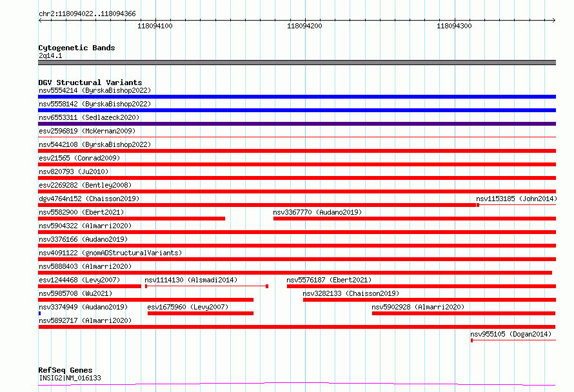574x392 pixels.
Task: Click nsv3376166 (Audano2019) variant label
Action: coord(83,239)
